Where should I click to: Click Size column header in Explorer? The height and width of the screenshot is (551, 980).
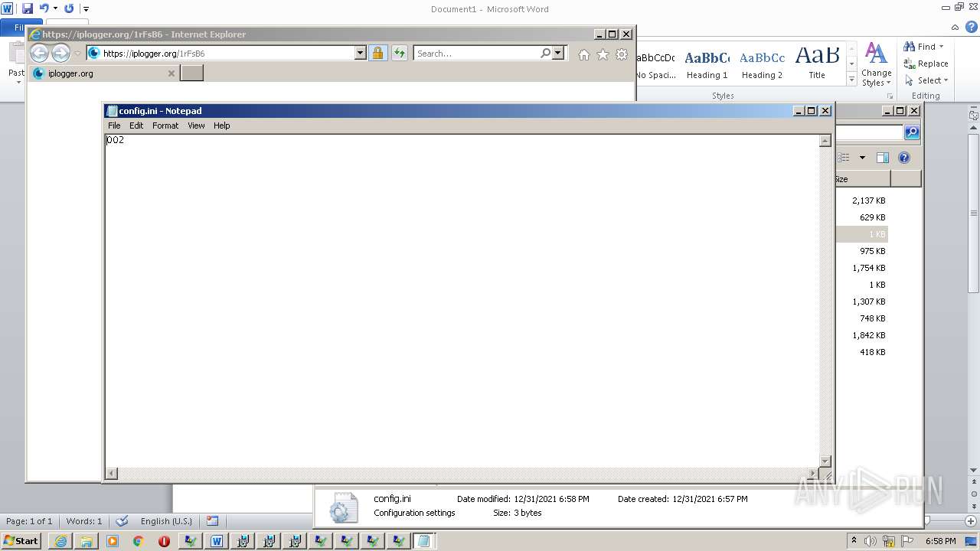tap(862, 179)
